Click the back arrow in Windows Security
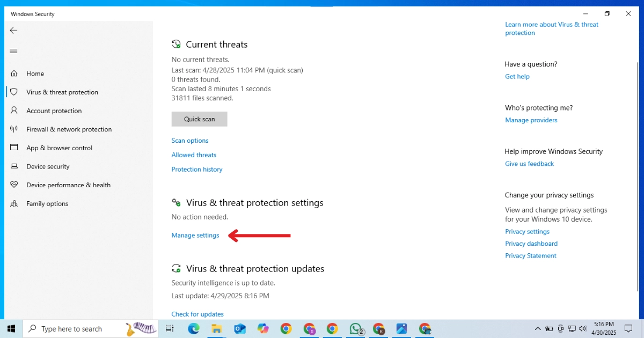 [x=14, y=31]
